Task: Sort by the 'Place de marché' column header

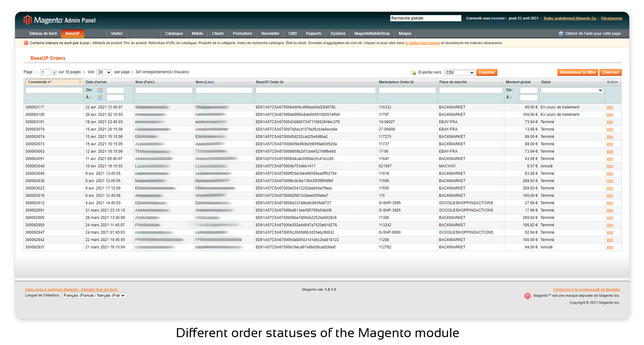Action: tap(453, 82)
